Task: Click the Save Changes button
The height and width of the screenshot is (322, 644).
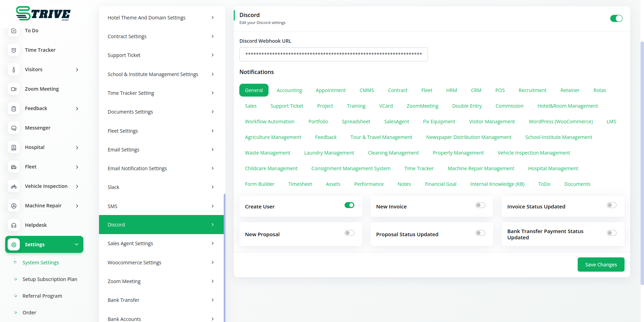Action: click(x=601, y=265)
